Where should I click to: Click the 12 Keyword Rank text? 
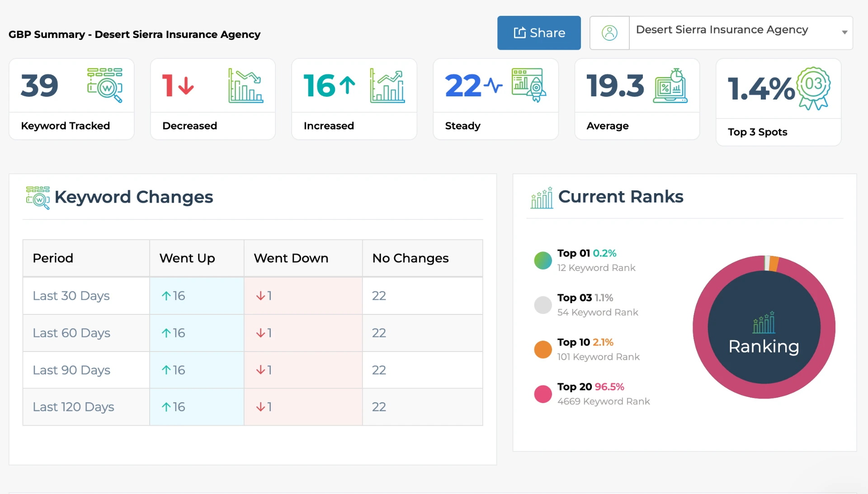[596, 268]
